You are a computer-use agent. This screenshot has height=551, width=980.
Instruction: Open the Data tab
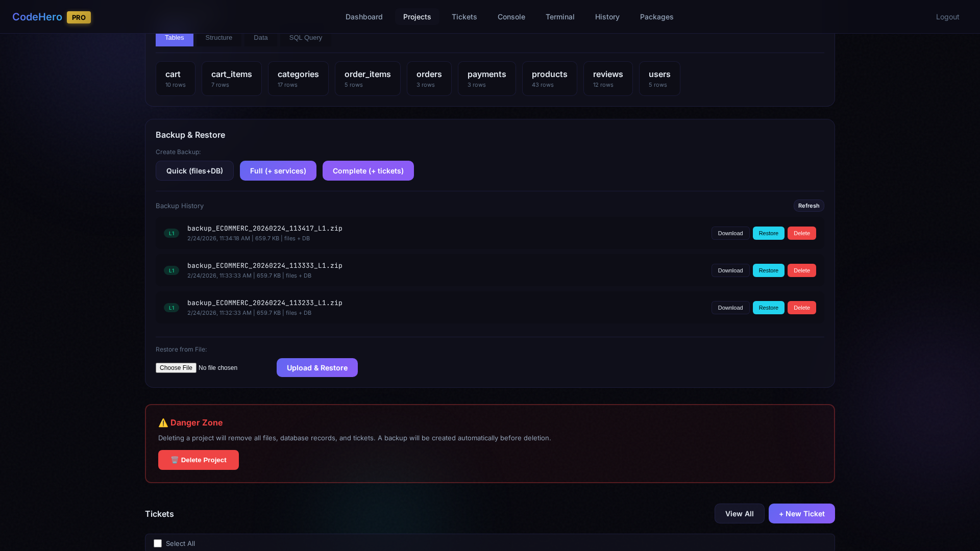pyautogui.click(x=260, y=38)
